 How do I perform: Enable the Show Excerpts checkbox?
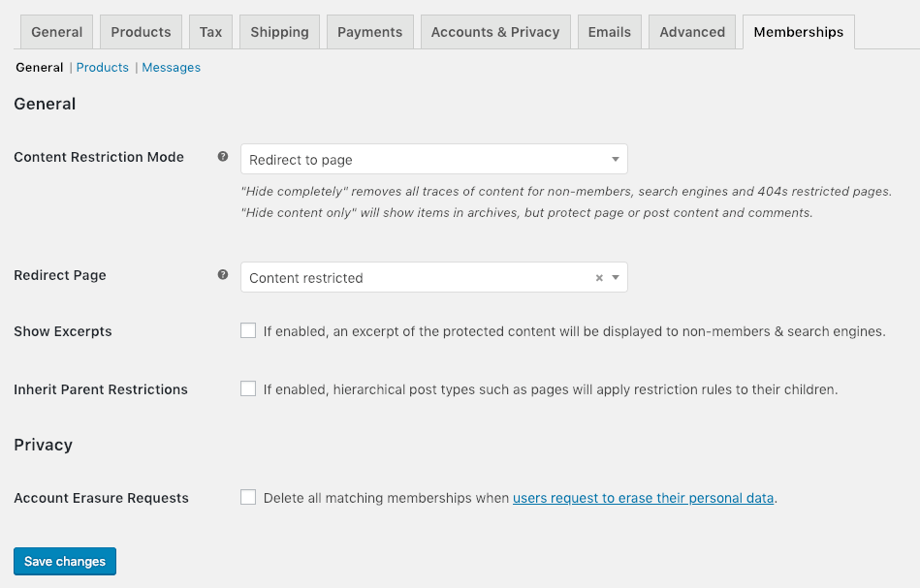tap(248, 329)
